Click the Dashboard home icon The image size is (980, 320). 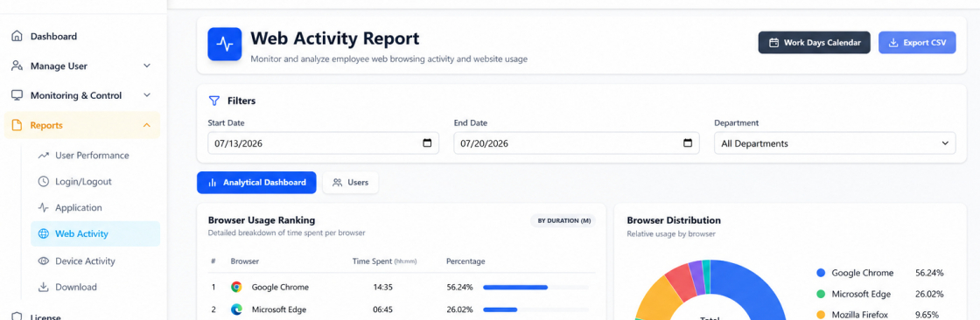[17, 36]
